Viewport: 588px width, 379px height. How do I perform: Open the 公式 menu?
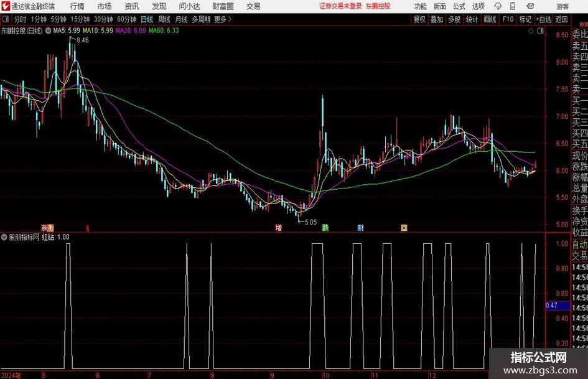(459, 6)
